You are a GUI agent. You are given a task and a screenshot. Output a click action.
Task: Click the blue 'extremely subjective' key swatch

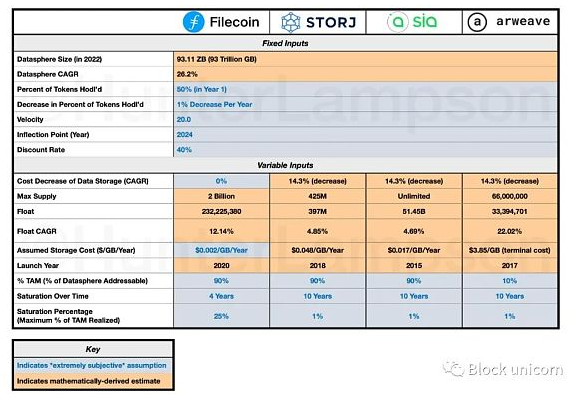point(93,365)
